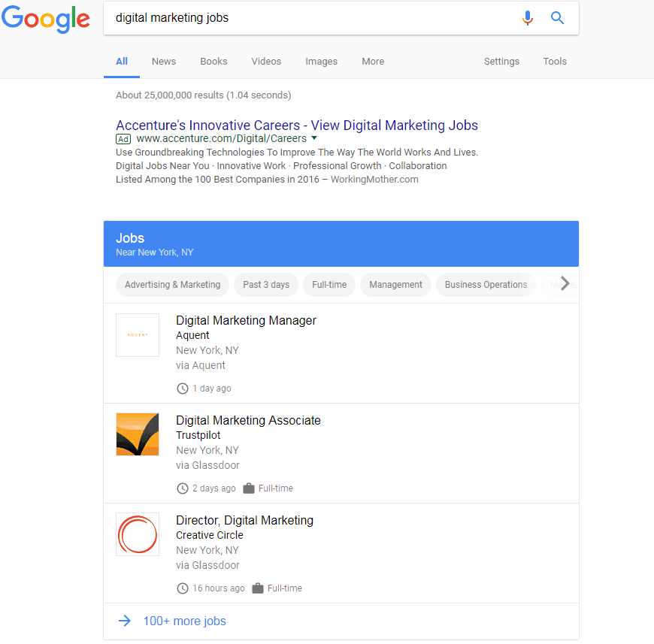The height and width of the screenshot is (644, 654).
Task: Click the clock icon beside '2 days ago'
Action: (183, 488)
